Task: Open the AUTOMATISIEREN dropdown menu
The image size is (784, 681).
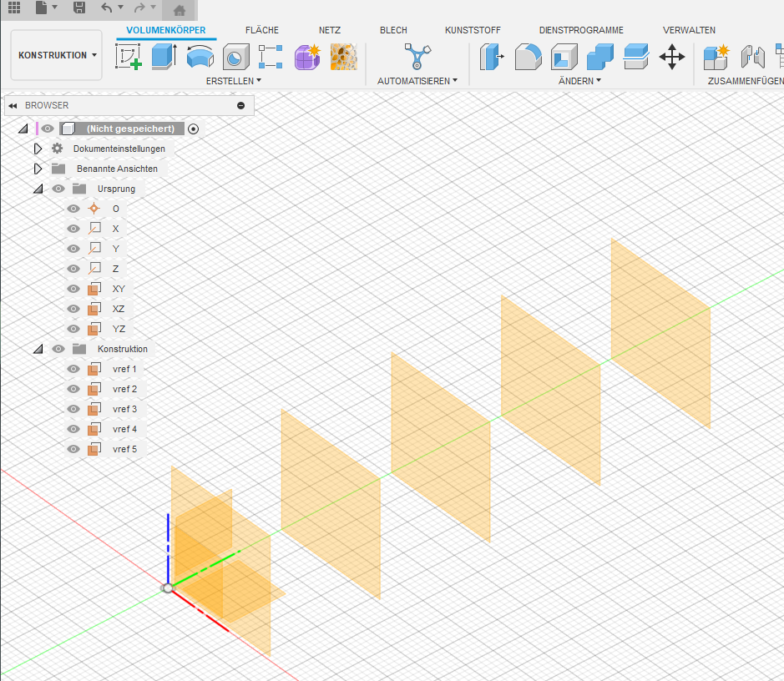Action: (417, 80)
